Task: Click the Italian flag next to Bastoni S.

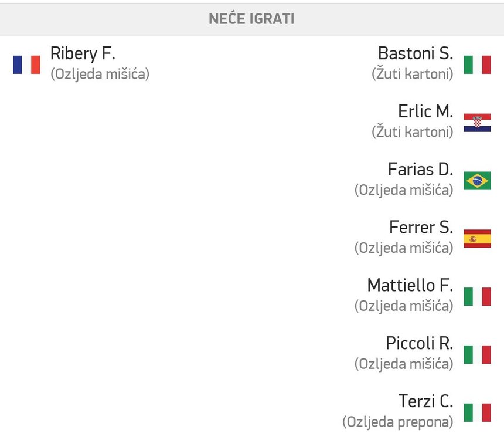Action: pos(477,65)
